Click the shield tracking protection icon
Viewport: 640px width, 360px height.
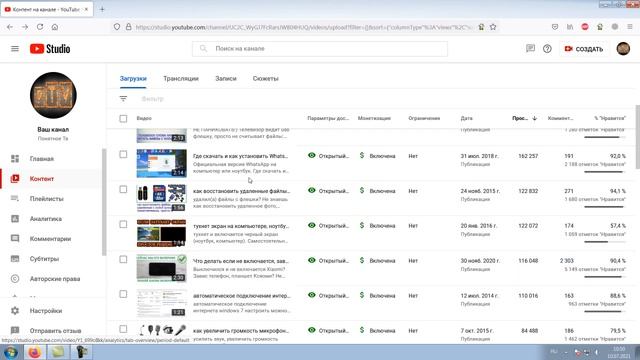coord(117,27)
